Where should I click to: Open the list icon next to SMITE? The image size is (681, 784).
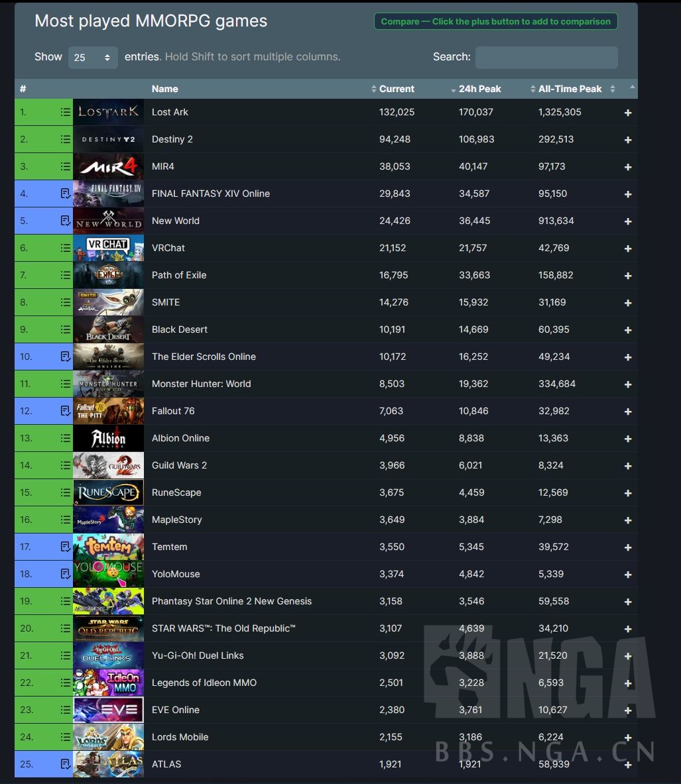(x=65, y=302)
